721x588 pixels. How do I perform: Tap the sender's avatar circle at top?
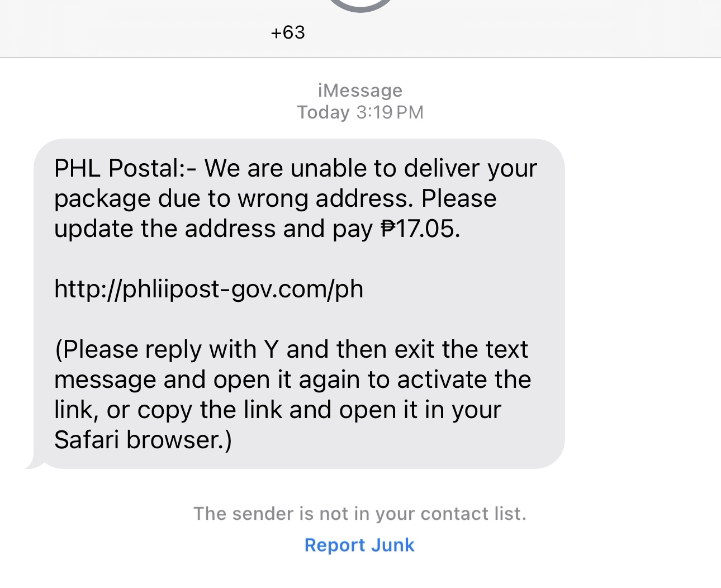pos(360,4)
